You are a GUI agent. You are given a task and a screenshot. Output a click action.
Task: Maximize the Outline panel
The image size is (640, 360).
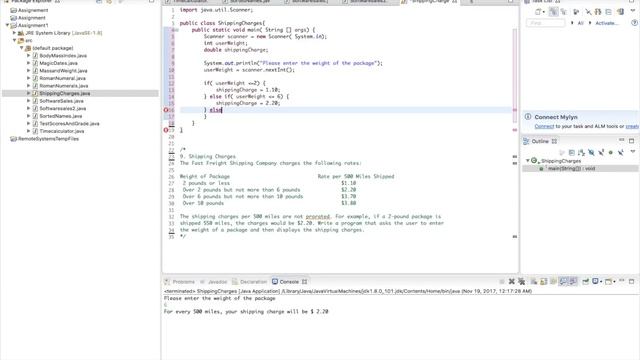click(631, 141)
